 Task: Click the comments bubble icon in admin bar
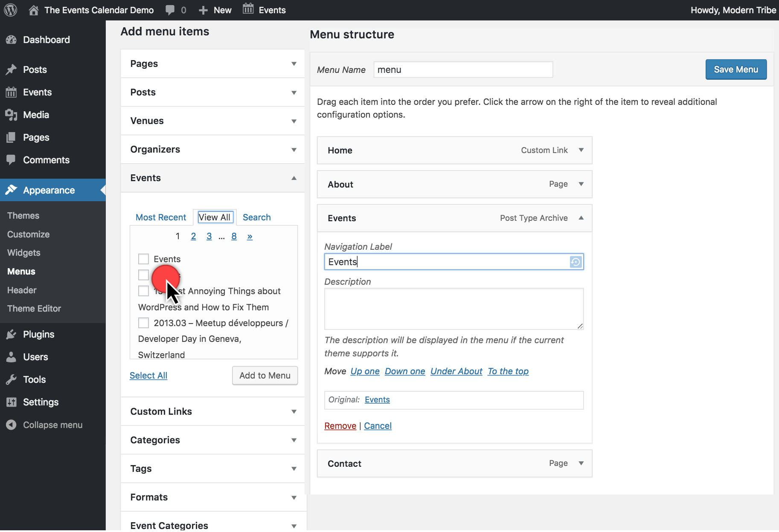click(170, 10)
